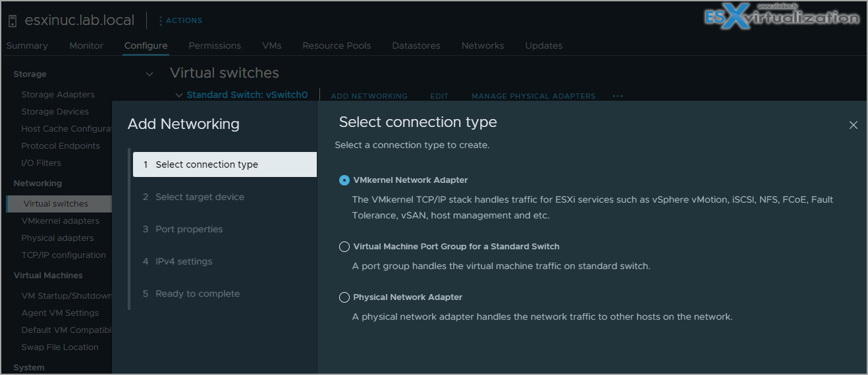Click the Edit switch button
The height and width of the screenshot is (375, 868).
click(439, 96)
